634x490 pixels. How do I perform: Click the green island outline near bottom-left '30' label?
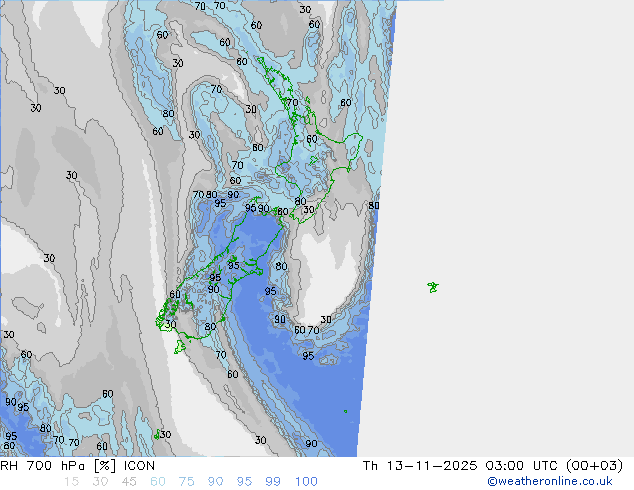pyautogui.click(x=157, y=435)
